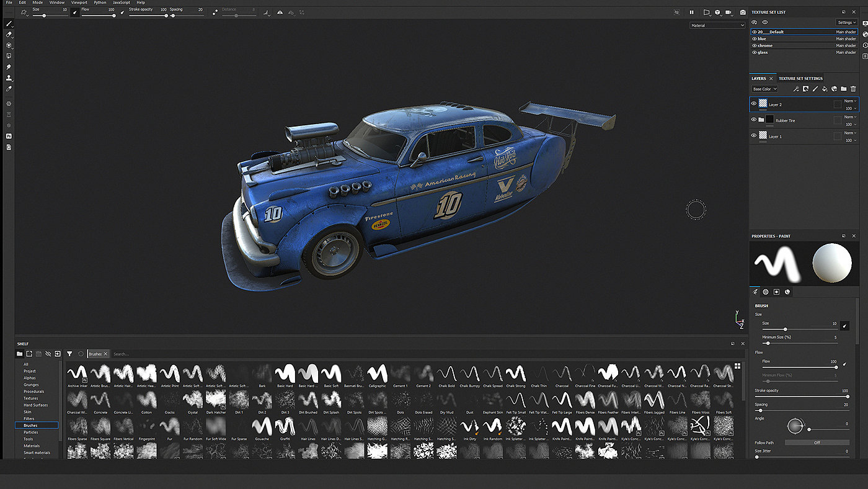Choose the Smudge tool
The width and height of the screenshot is (868, 489).
coord(9,67)
